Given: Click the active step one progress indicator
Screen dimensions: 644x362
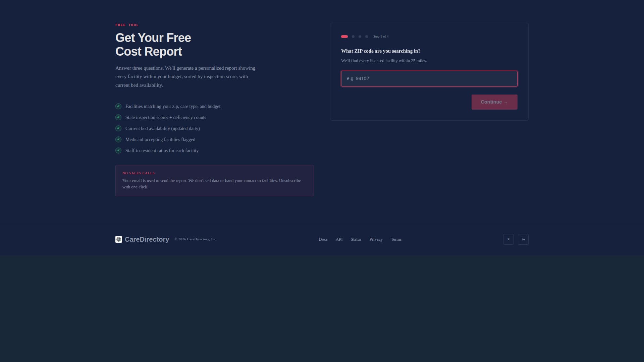Looking at the screenshot, I should click(x=344, y=37).
